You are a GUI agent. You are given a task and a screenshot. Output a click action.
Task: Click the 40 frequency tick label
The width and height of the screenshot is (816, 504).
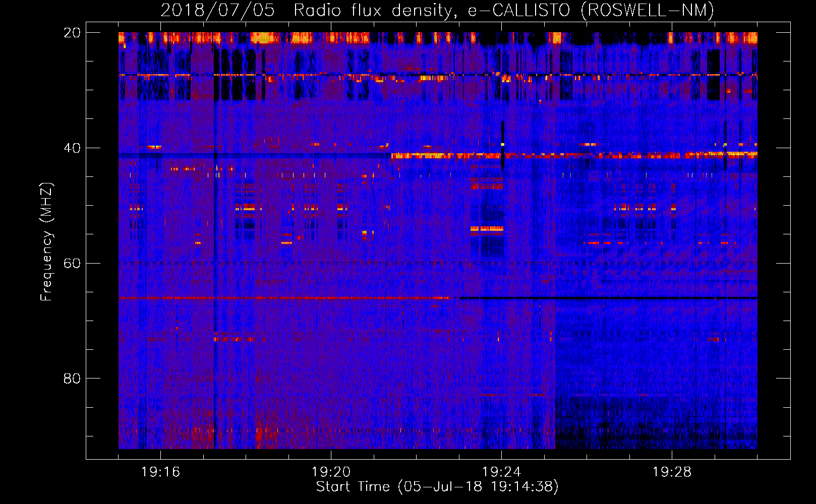tap(72, 148)
